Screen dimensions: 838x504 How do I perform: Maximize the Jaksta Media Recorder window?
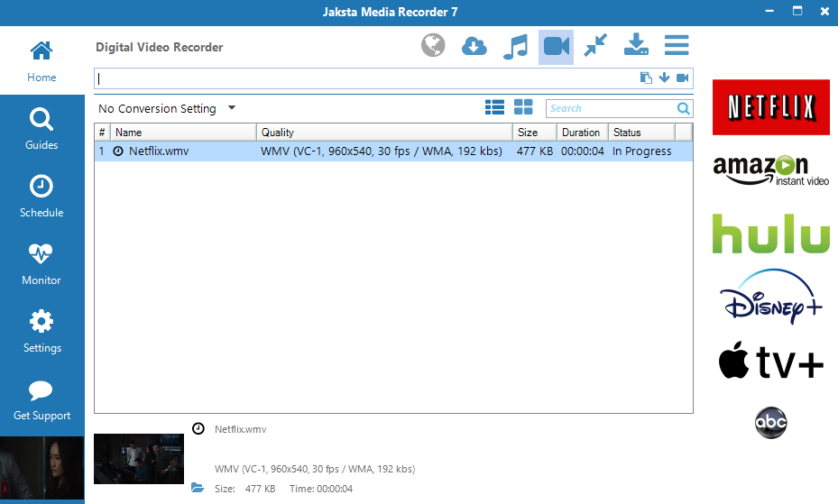[x=797, y=11]
